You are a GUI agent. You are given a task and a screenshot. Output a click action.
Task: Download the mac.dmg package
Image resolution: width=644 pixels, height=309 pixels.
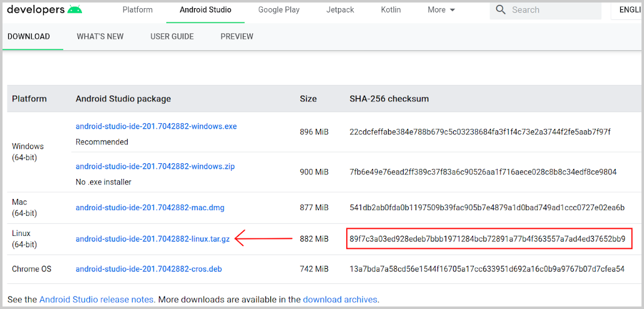150,208
